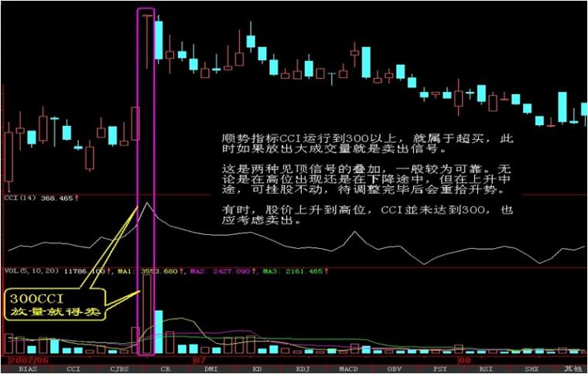
Task: Open the OBV indicator tab
Action: coord(394,369)
